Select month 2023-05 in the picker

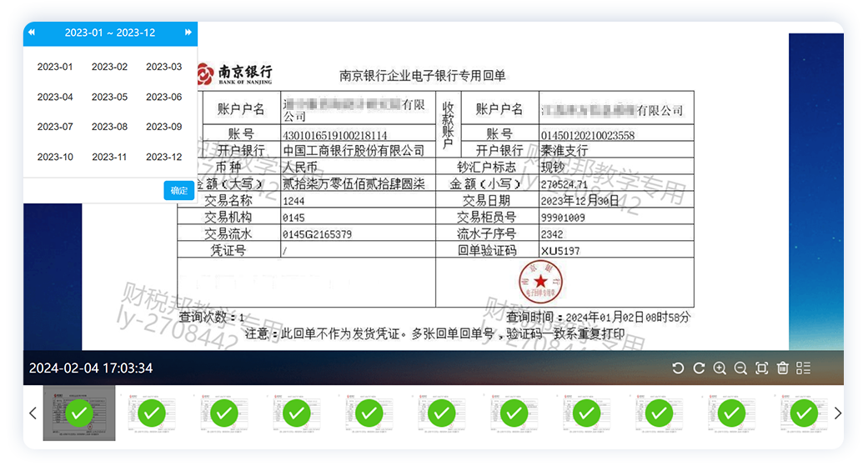[109, 97]
